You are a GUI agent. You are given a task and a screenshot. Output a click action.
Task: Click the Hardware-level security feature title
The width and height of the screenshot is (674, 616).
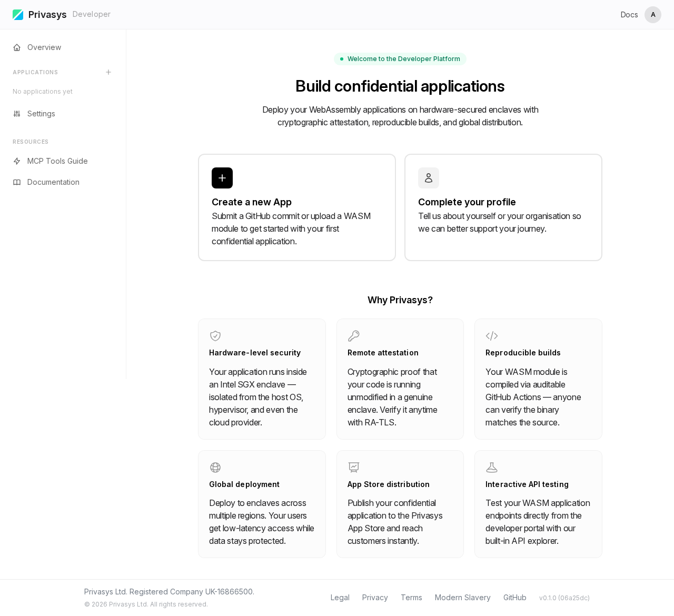click(x=255, y=353)
